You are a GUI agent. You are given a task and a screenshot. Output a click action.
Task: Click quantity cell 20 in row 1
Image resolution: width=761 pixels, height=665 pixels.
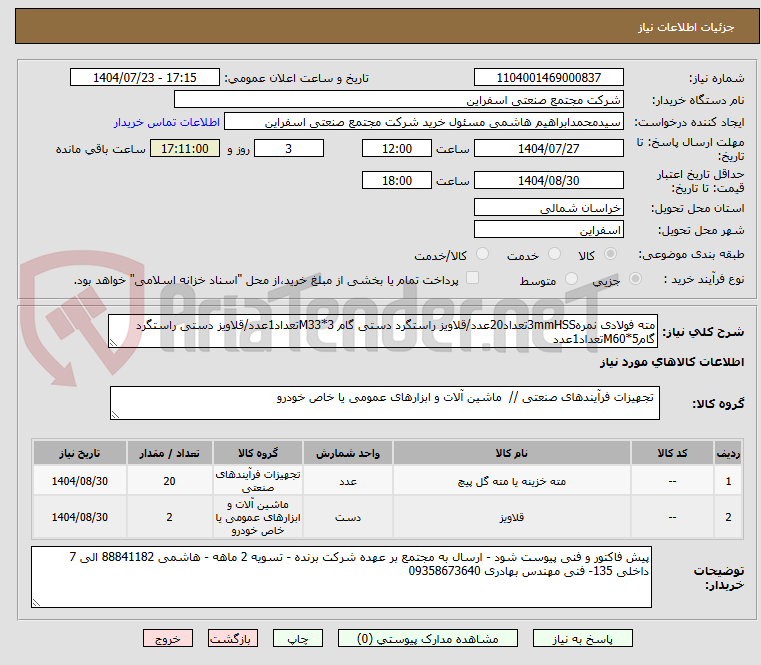[x=169, y=481]
